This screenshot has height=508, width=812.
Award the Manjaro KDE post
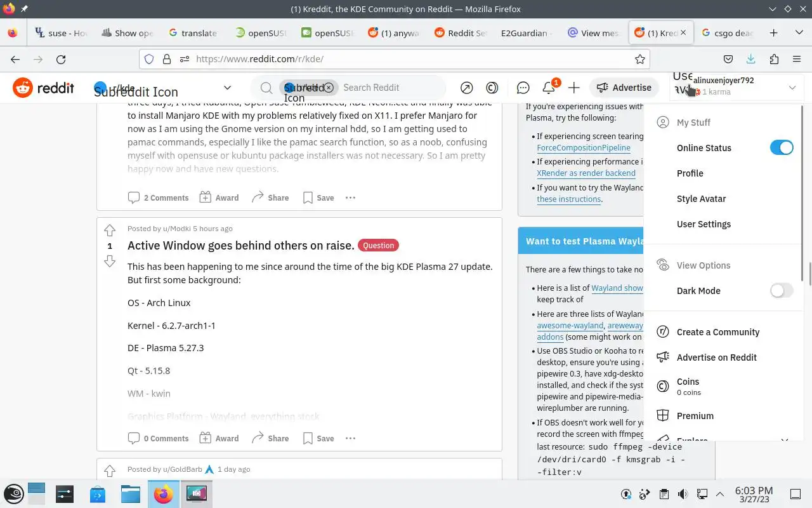(219, 197)
